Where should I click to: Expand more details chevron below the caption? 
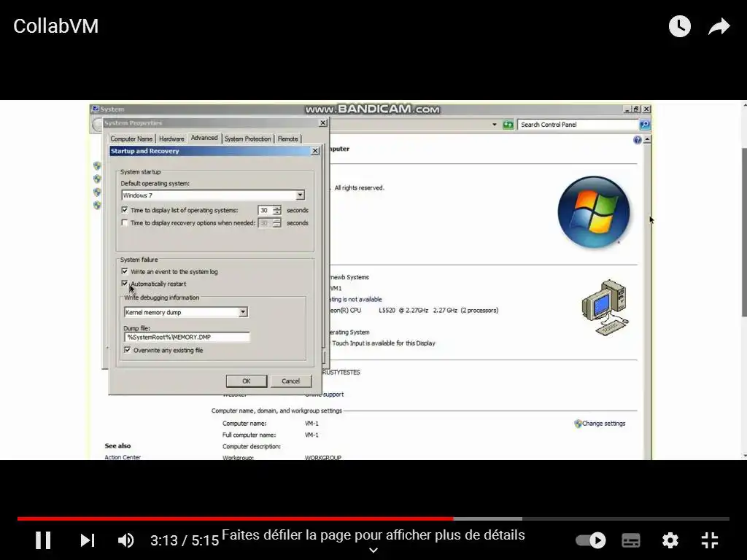click(373, 551)
